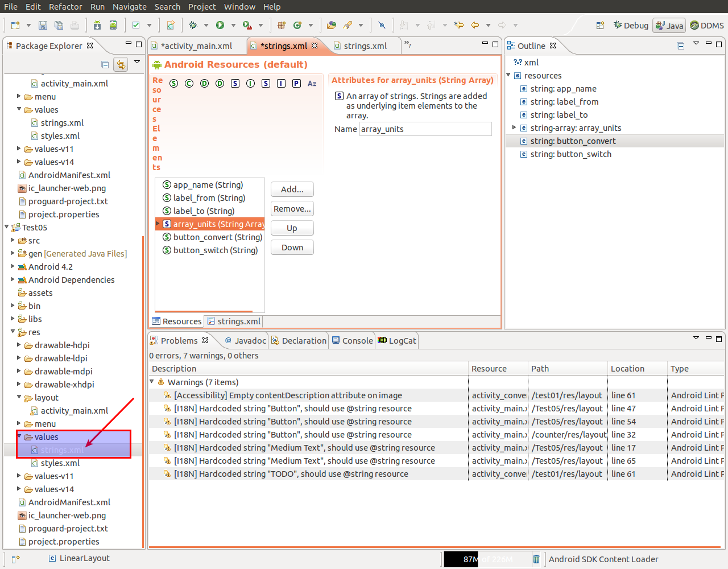Click the Add... button
The height and width of the screenshot is (569, 728).
tap(292, 189)
